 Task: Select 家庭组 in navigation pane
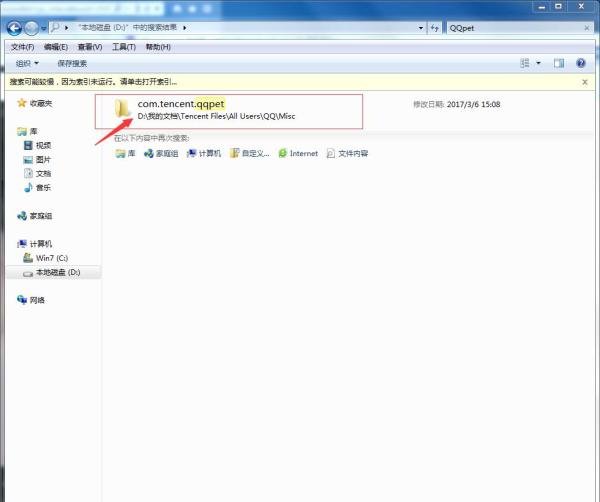click(41, 216)
